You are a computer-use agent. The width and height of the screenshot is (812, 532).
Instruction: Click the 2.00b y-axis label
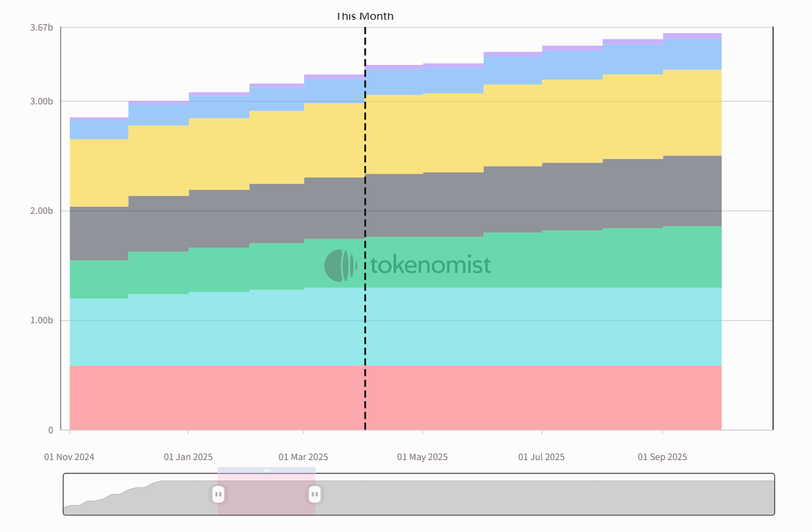click(x=41, y=211)
